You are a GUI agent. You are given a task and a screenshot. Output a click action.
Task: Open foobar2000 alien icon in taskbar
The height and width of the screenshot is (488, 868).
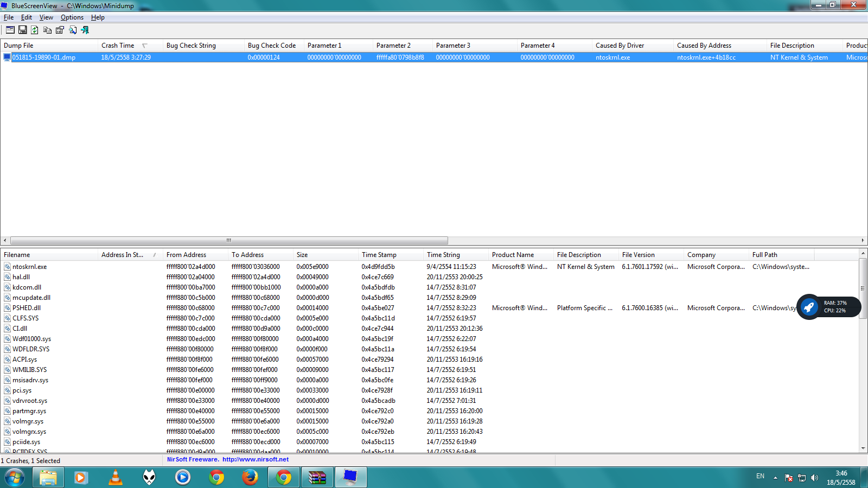pos(149,478)
